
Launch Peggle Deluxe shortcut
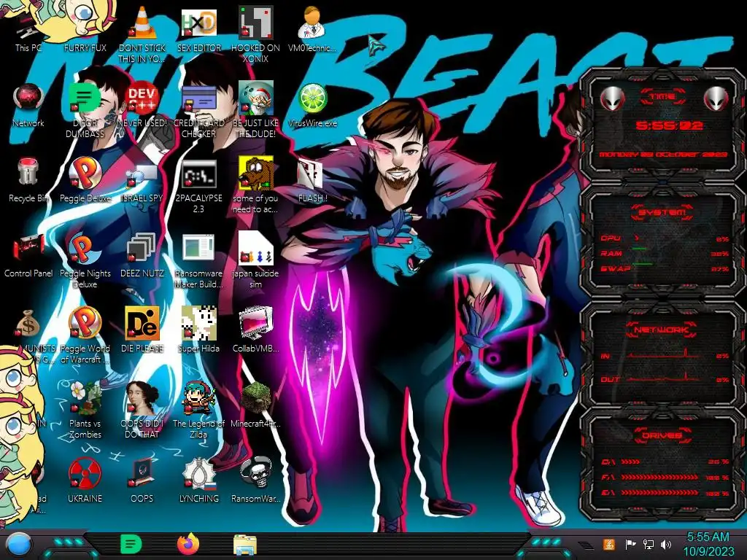point(85,180)
